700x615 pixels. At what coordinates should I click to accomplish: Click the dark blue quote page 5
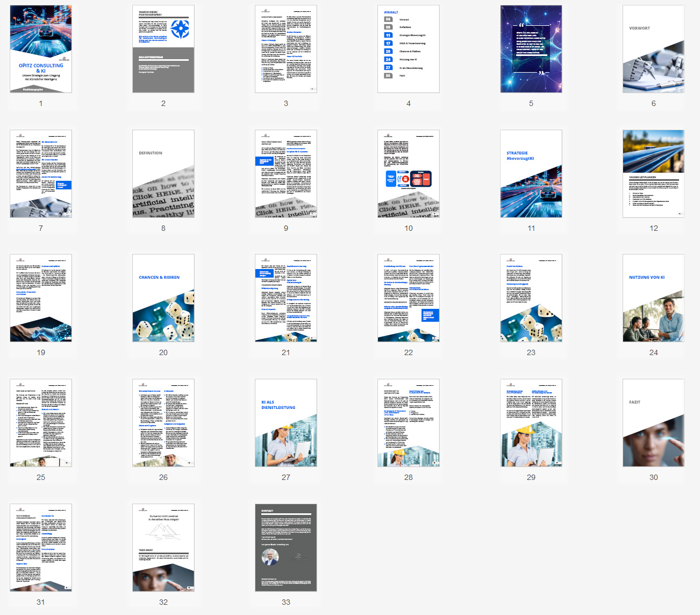tap(531, 49)
